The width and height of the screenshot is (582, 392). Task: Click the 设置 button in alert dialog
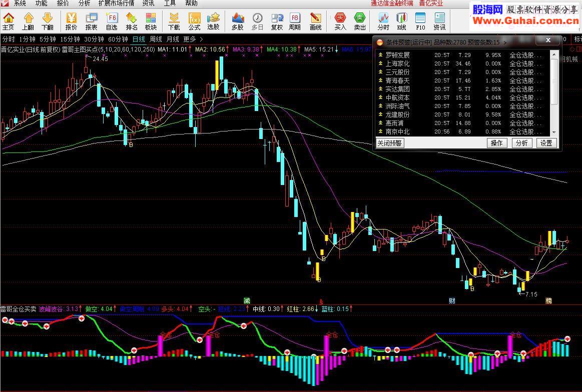(x=546, y=143)
